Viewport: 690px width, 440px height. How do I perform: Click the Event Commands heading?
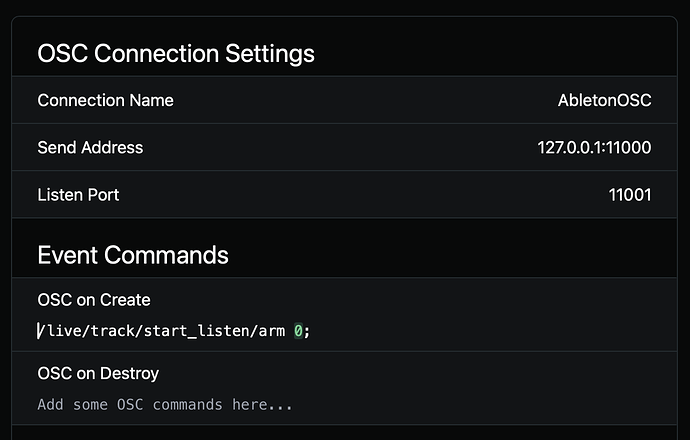(133, 254)
